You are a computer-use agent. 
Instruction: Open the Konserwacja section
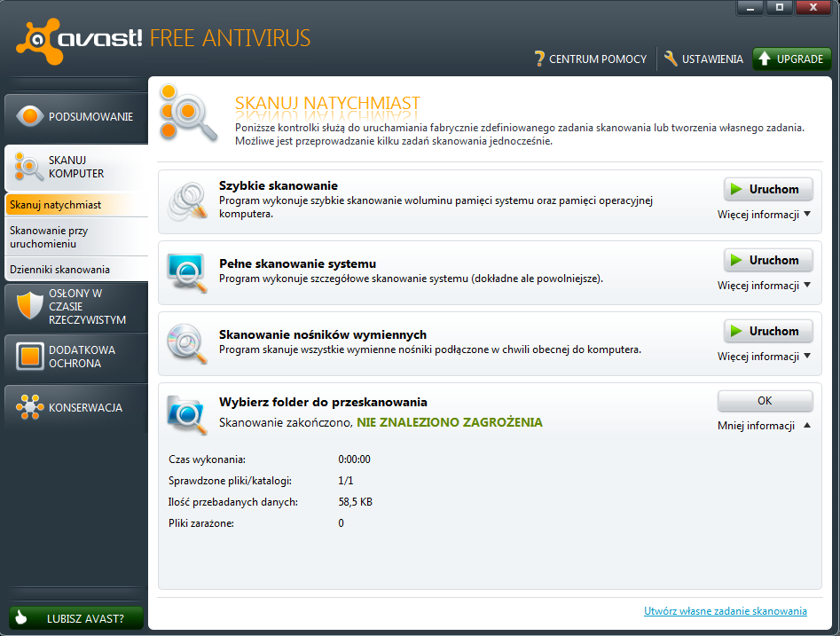point(76,408)
